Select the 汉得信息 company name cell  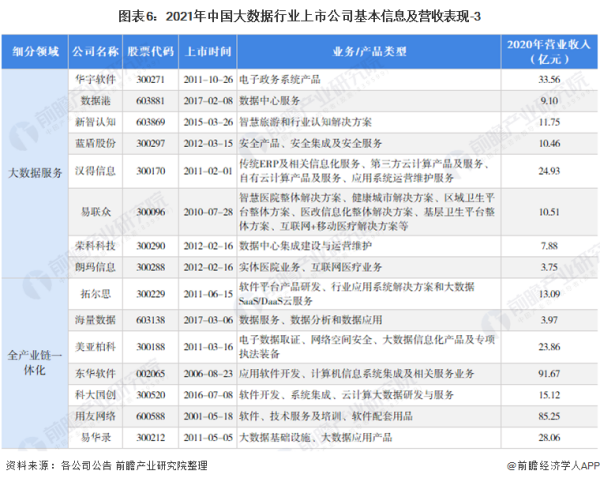pyautogui.click(x=96, y=172)
